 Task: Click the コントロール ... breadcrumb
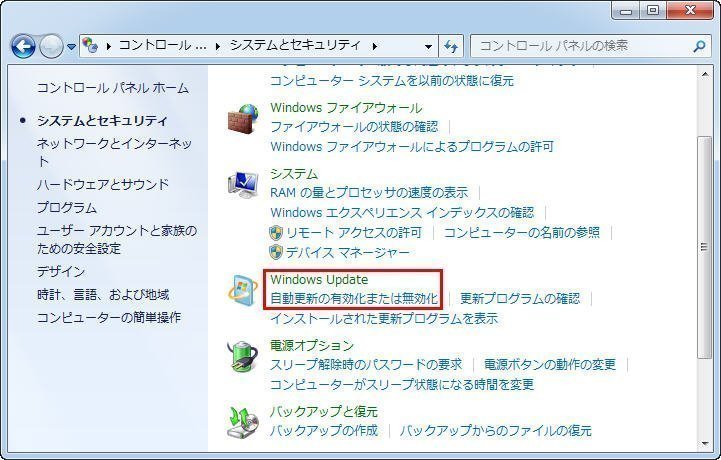click(162, 45)
